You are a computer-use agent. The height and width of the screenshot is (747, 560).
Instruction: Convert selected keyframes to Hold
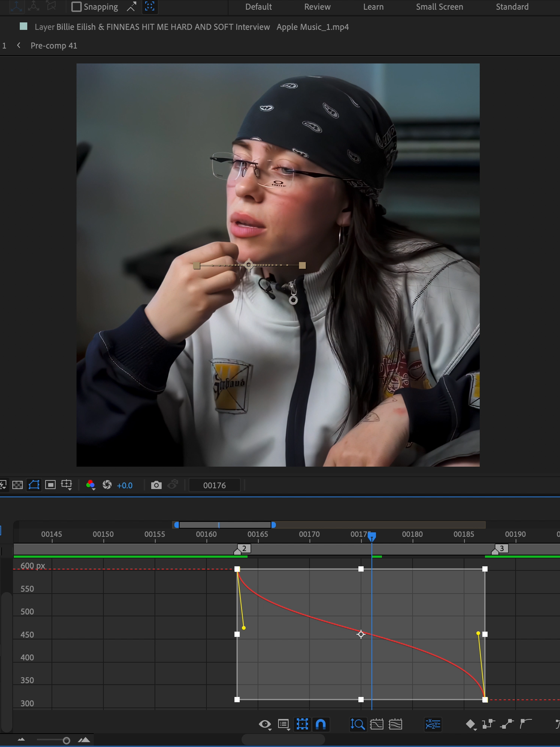click(x=488, y=724)
